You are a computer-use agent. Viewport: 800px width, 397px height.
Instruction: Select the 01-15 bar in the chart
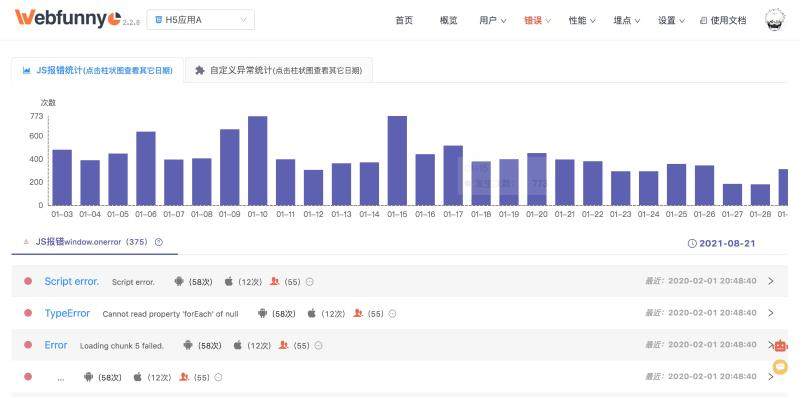click(x=397, y=161)
